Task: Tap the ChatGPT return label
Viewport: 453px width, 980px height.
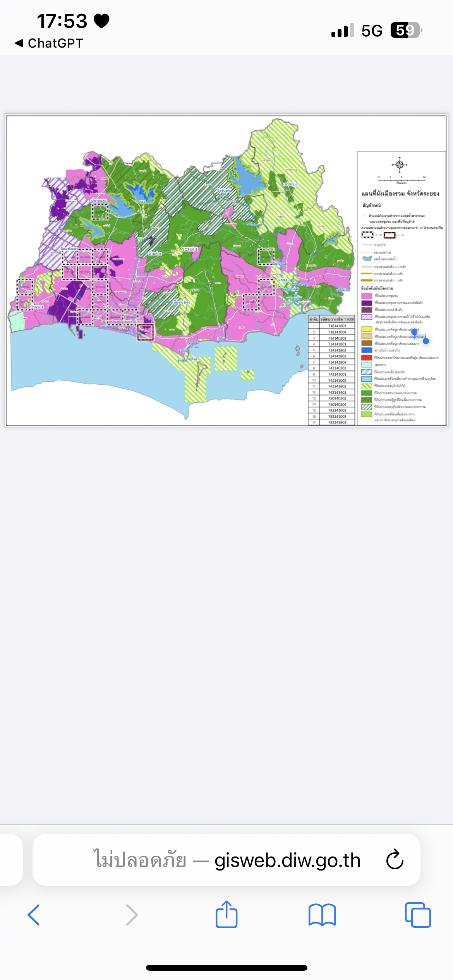Action: click(x=55, y=43)
